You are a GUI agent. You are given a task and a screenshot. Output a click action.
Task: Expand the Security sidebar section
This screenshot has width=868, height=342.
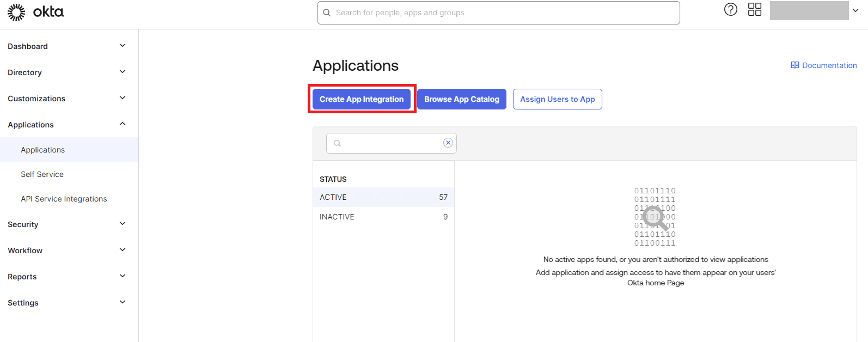tap(123, 224)
